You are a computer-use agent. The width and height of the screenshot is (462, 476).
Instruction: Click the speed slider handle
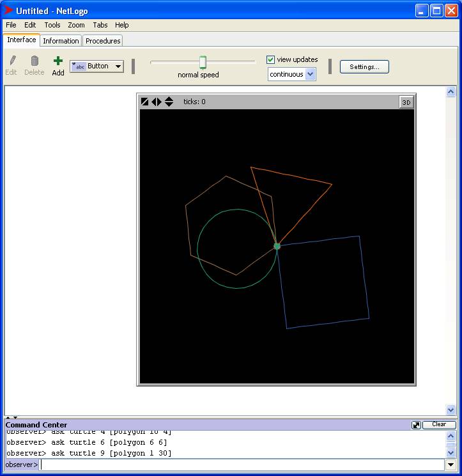tap(203, 62)
